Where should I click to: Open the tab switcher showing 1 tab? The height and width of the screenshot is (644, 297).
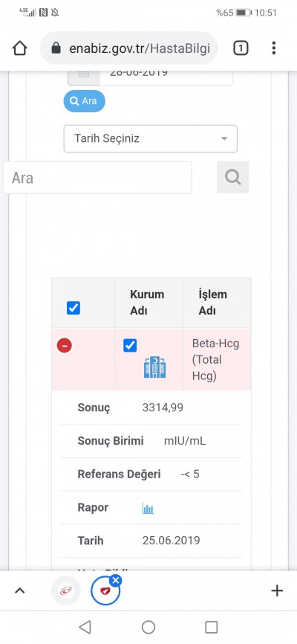click(241, 48)
